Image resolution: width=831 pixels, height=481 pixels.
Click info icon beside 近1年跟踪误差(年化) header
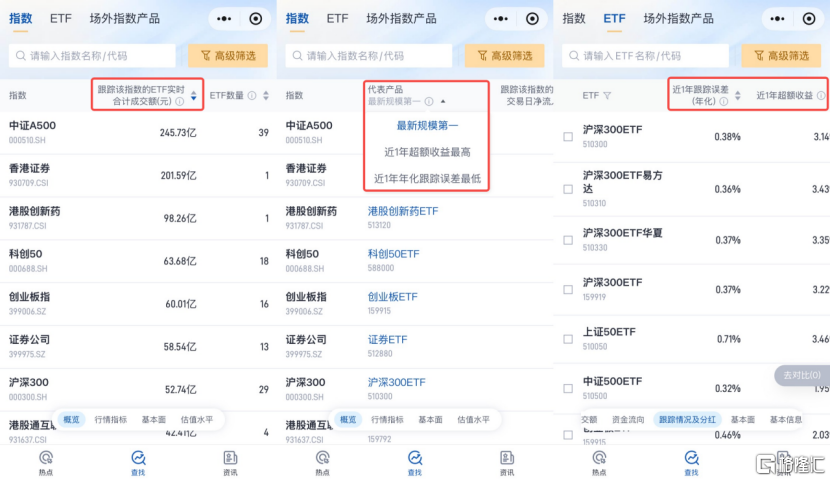point(723,101)
